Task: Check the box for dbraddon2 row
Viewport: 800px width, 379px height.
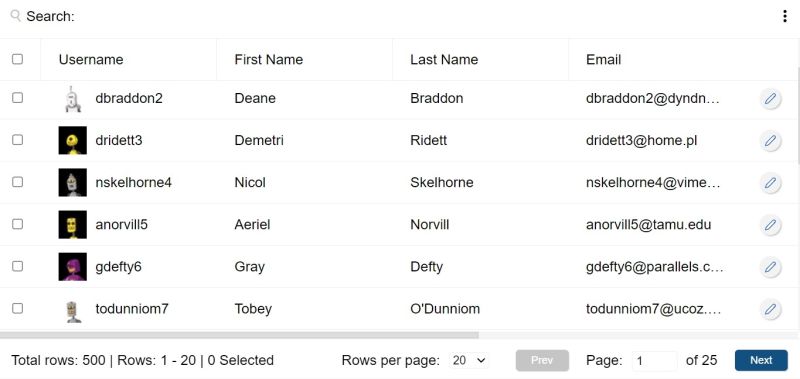Action: [17, 98]
